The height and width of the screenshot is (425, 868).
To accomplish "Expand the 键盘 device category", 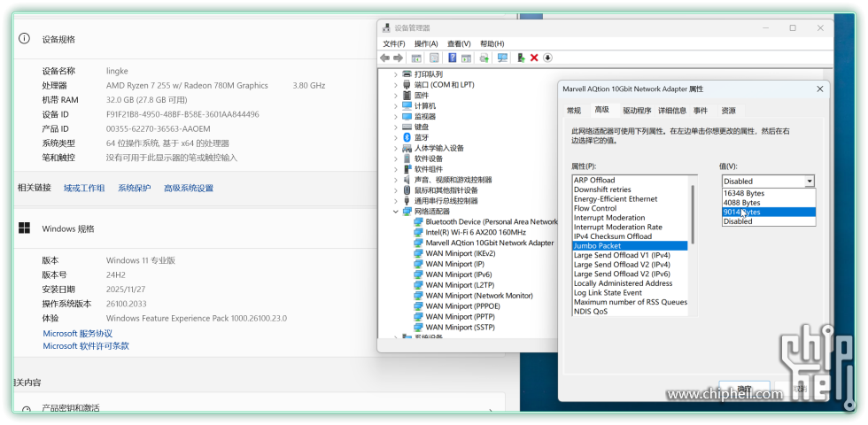I will pos(396,127).
